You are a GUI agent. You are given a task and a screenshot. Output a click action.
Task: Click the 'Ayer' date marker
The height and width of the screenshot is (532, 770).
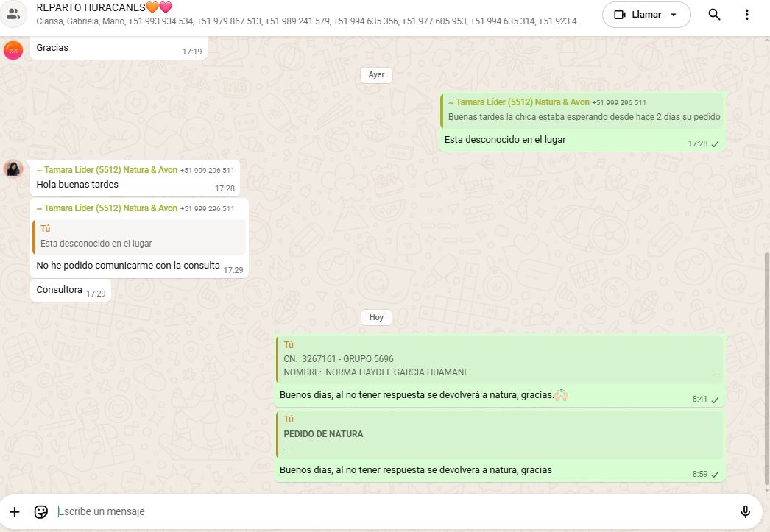pos(376,74)
